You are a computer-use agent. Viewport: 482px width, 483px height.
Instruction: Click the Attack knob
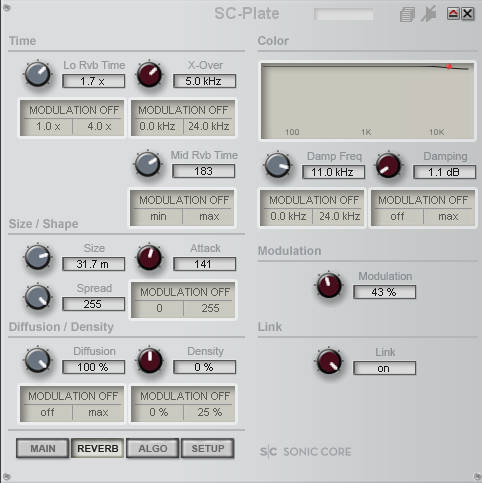pos(149,257)
